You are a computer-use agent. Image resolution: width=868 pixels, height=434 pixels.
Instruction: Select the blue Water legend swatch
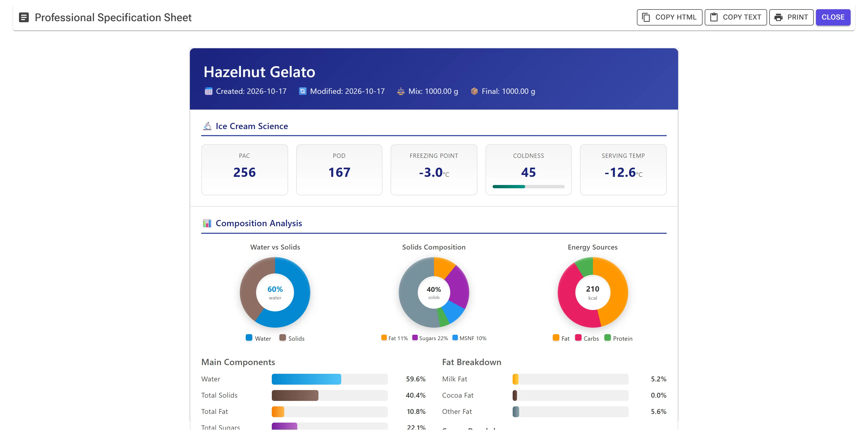pyautogui.click(x=249, y=338)
